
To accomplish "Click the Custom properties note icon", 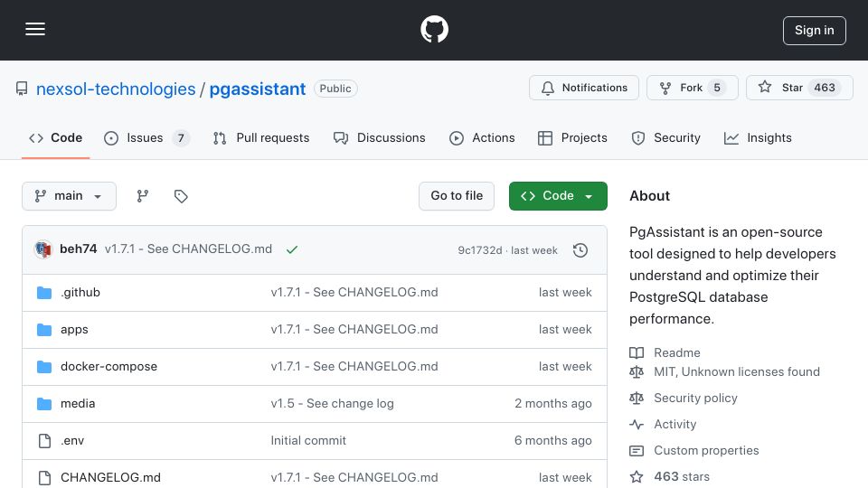I will 637,451.
